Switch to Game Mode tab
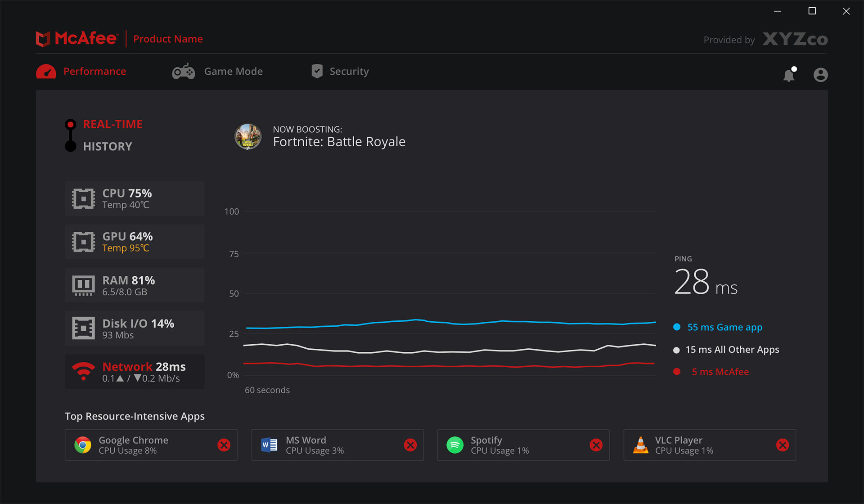 217,72
